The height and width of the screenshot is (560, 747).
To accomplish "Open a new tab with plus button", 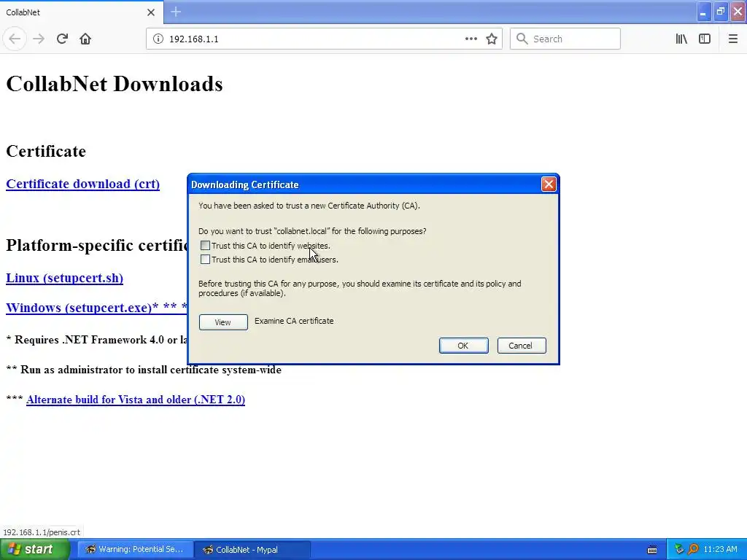I will tap(176, 12).
